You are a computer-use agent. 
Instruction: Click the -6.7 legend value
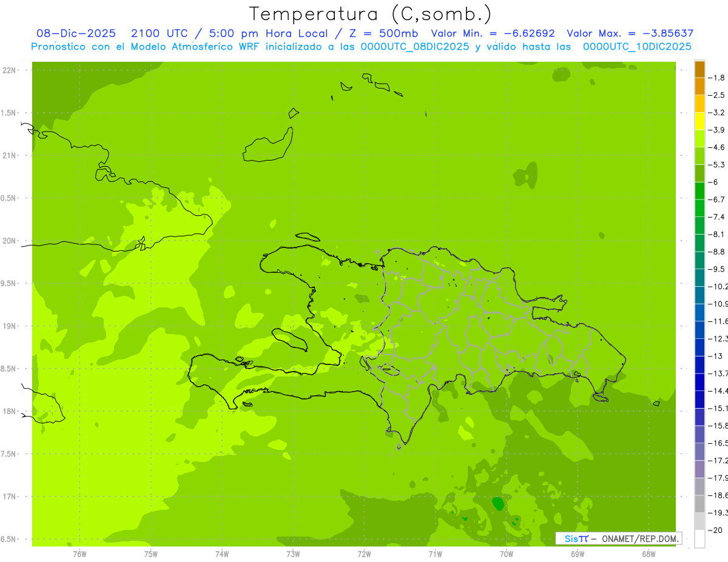click(716, 199)
